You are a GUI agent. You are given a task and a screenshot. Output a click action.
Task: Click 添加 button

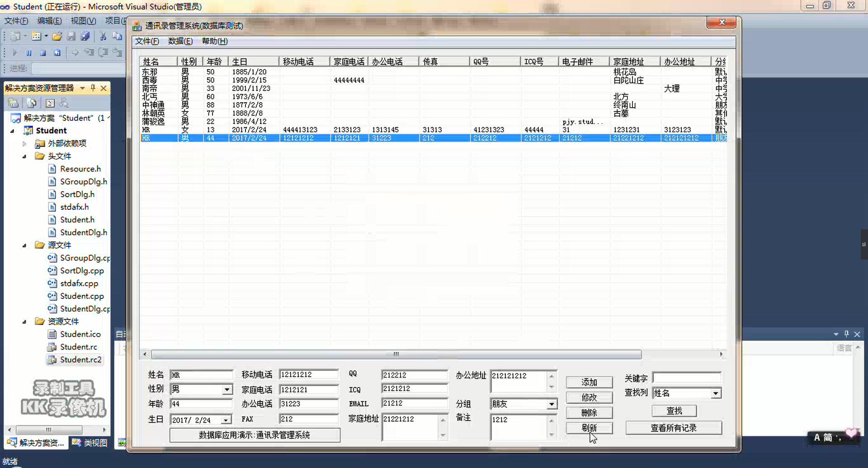coord(589,382)
